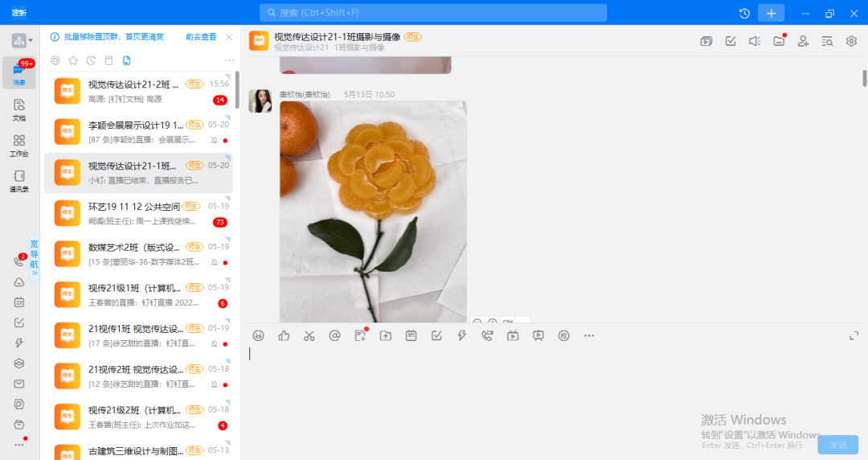
Task: Click the chat history vertical scrollbar
Action: (864, 77)
